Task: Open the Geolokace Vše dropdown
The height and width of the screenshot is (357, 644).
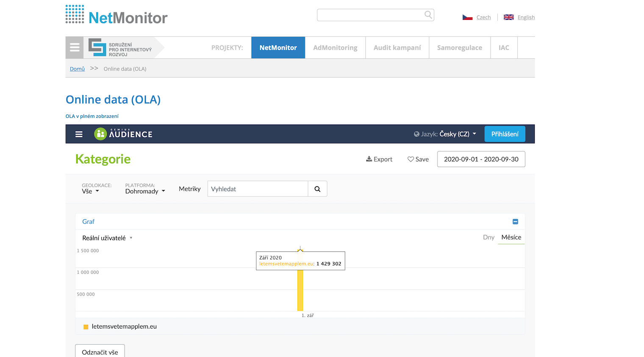Action: coord(91,191)
